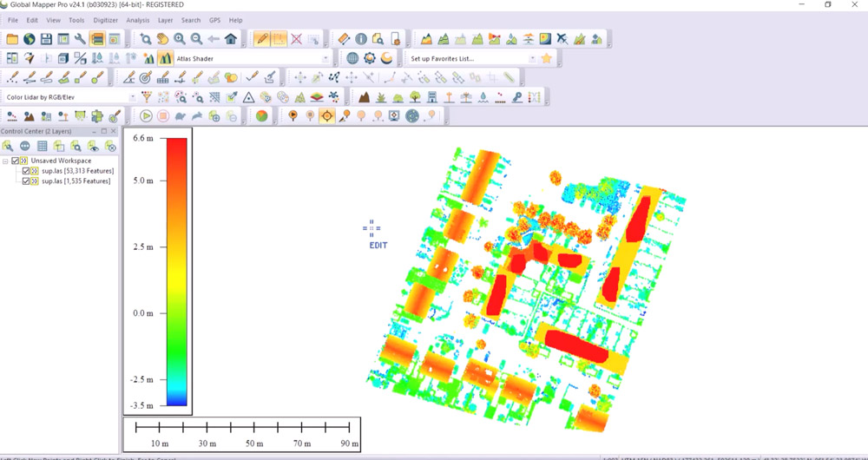Click the orange target crosshair GPS icon
868x460 pixels.
[x=326, y=115]
